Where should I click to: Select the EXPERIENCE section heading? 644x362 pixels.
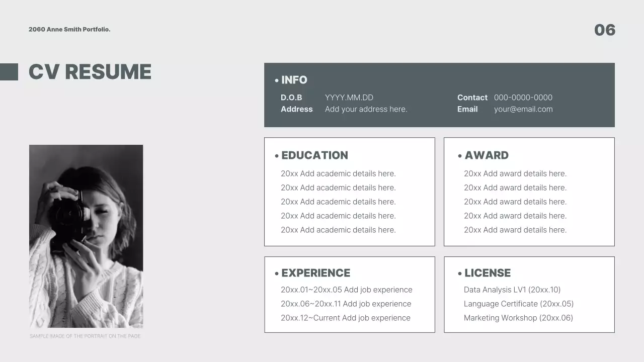point(315,273)
